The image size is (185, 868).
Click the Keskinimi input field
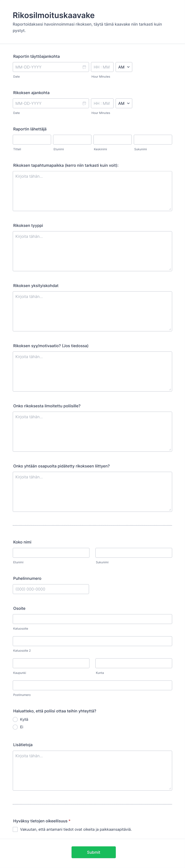[x=112, y=140]
